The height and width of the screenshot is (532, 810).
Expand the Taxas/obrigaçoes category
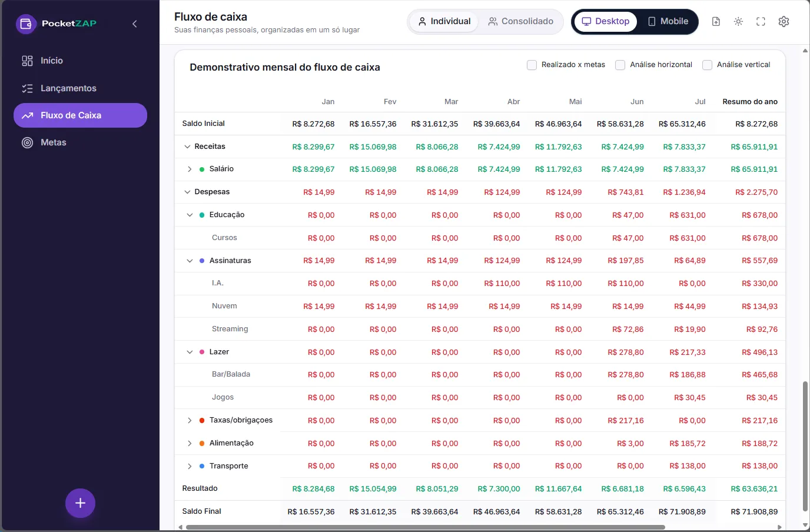coord(190,420)
